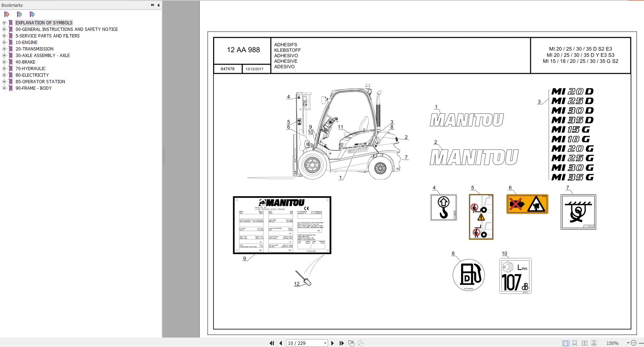This screenshot has width=644, height=347.
Task: Expand the 40-BRAKE bookmark node
Action: (4, 62)
